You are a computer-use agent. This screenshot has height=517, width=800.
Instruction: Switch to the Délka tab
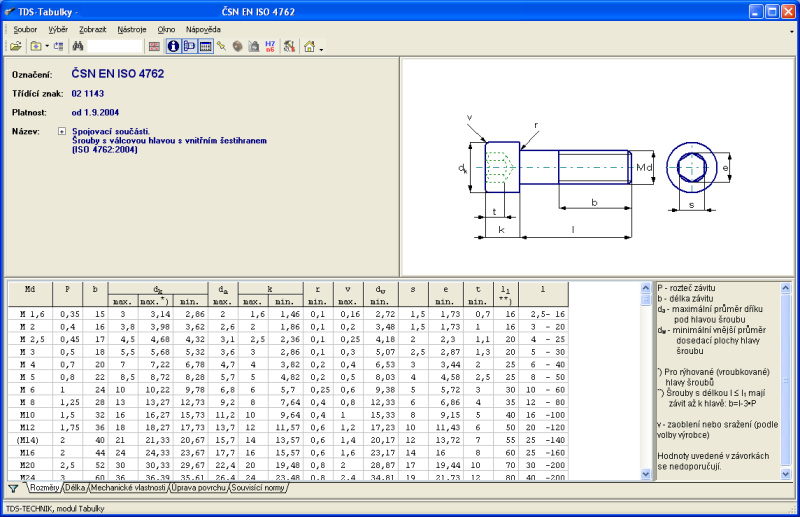(75, 488)
